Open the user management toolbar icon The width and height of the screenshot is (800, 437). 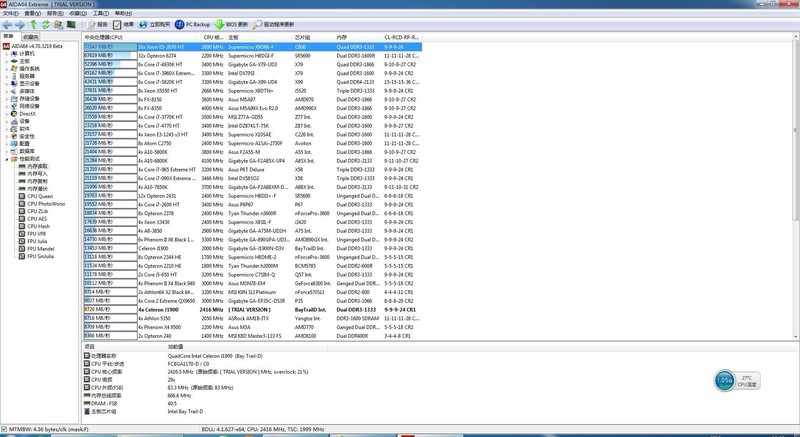click(x=59, y=24)
